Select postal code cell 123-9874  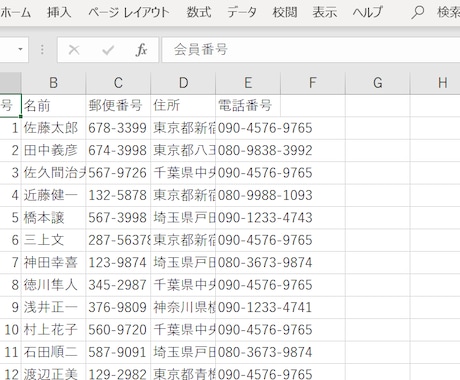click(x=118, y=263)
